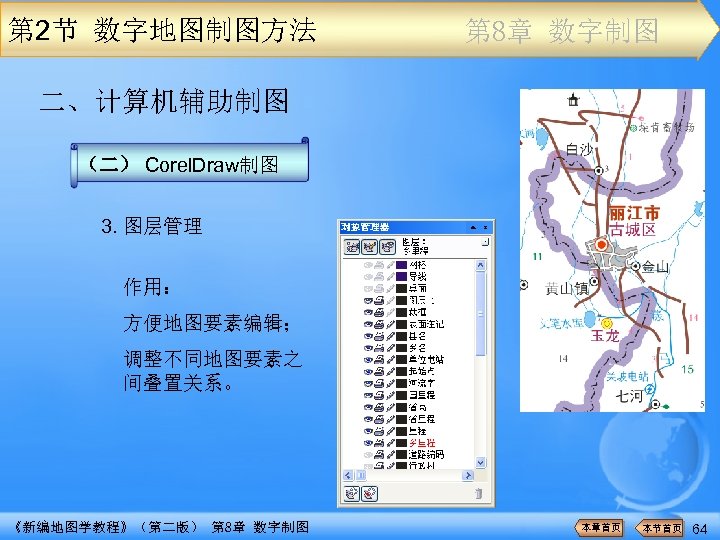Select the 表面注记 layer name
The image size is (720, 540).
[x=426, y=324]
